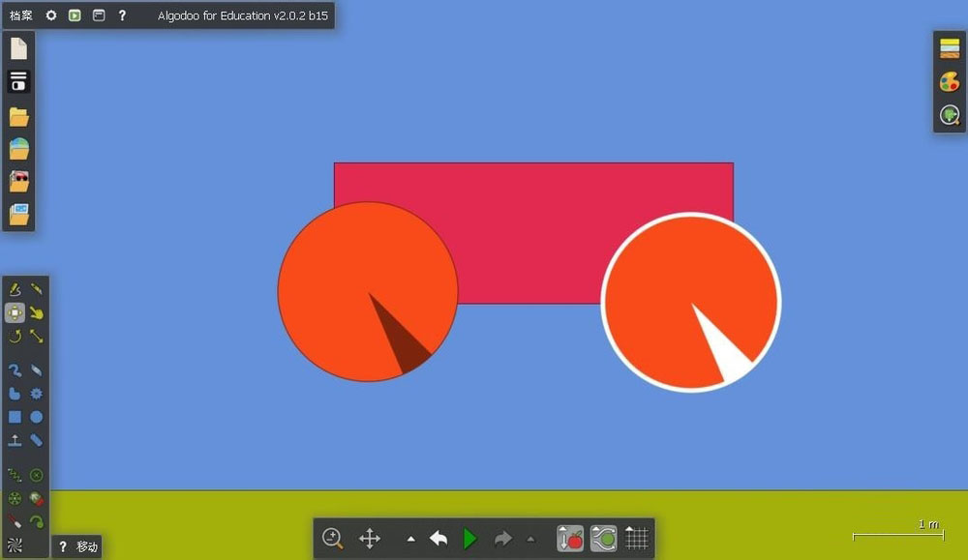Expand the redo history arrow
This screenshot has width=968, height=560.
tap(530, 539)
